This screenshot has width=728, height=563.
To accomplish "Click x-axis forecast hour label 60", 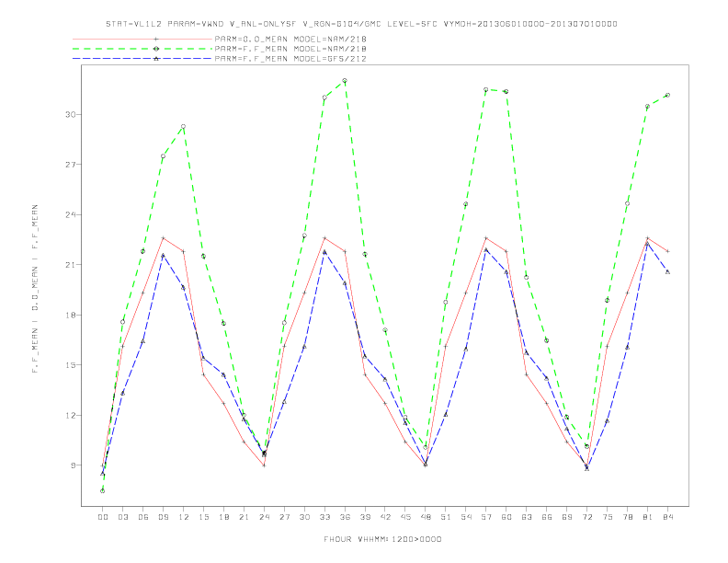I will pyautogui.click(x=506, y=517).
